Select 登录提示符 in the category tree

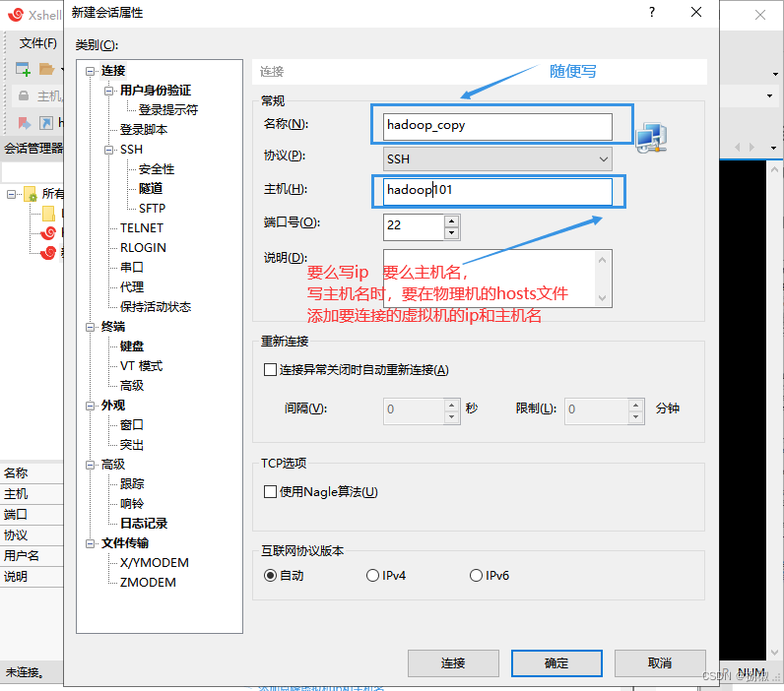168,110
